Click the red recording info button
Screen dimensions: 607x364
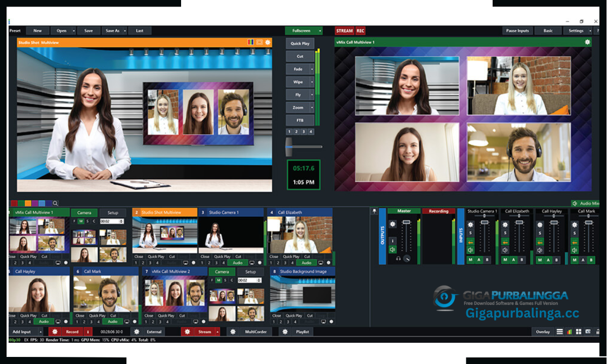coord(88,332)
